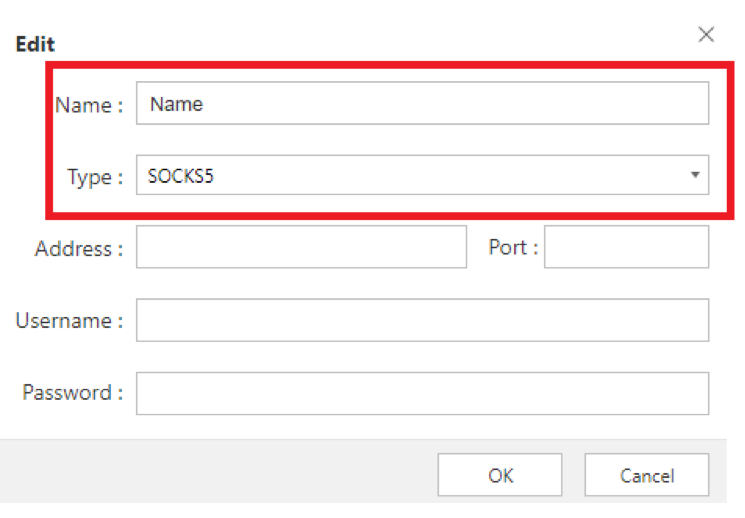
Task: Dismiss dialog using Cancel button
Action: [647, 475]
